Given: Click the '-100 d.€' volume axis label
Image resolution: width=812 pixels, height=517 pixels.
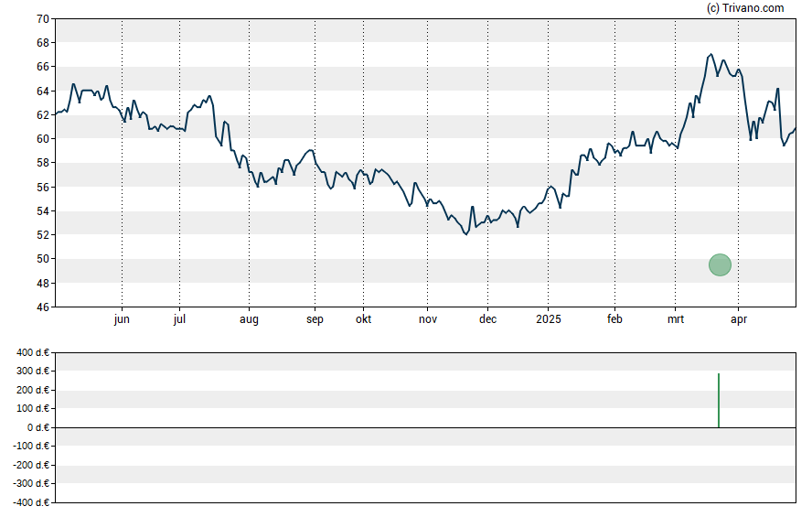Looking at the screenshot, I should 31,446.
